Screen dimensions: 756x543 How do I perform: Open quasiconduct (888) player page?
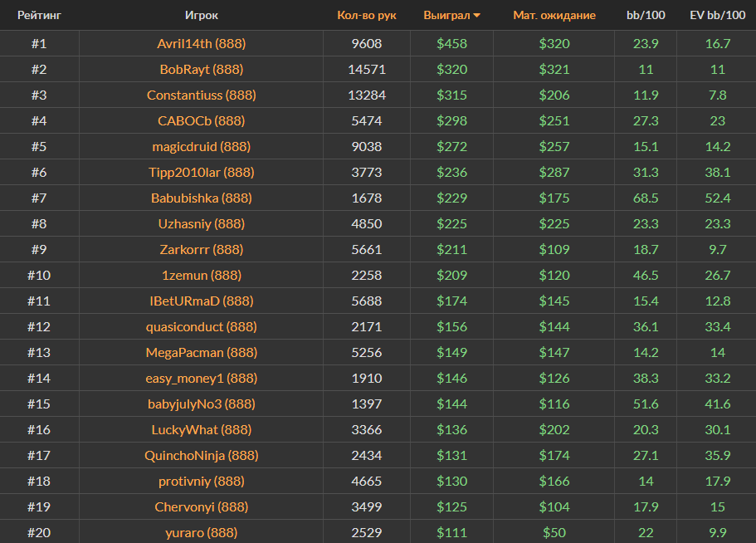(x=201, y=326)
